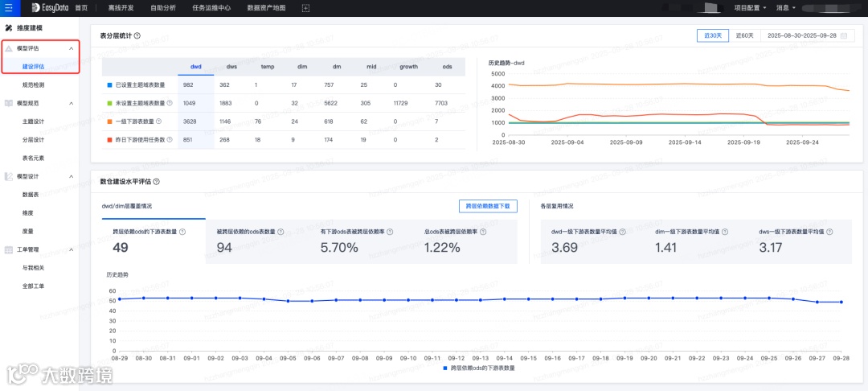Click help icon next to 表分层统计

point(137,35)
